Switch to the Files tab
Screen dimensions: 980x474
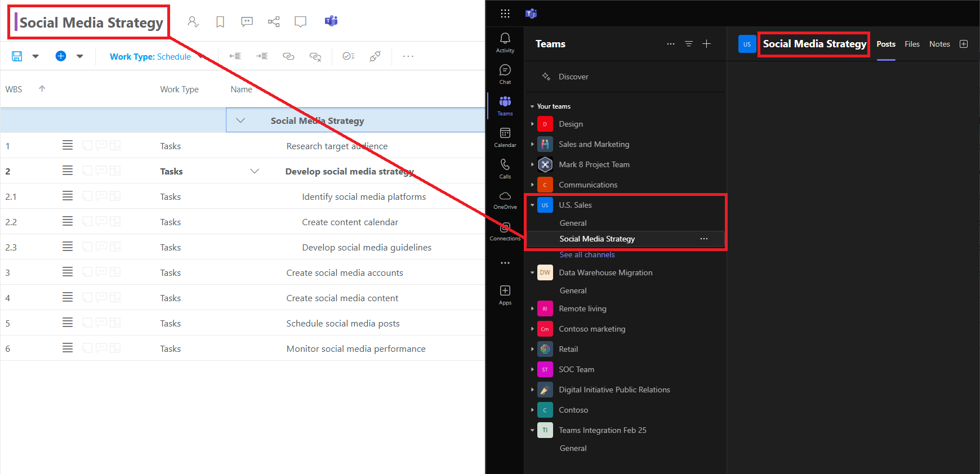point(912,44)
